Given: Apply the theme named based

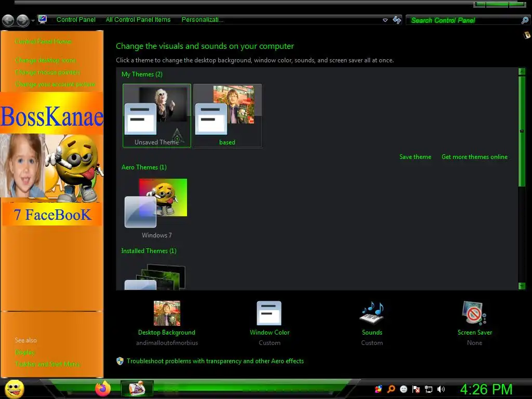Looking at the screenshot, I should pyautogui.click(x=228, y=115).
